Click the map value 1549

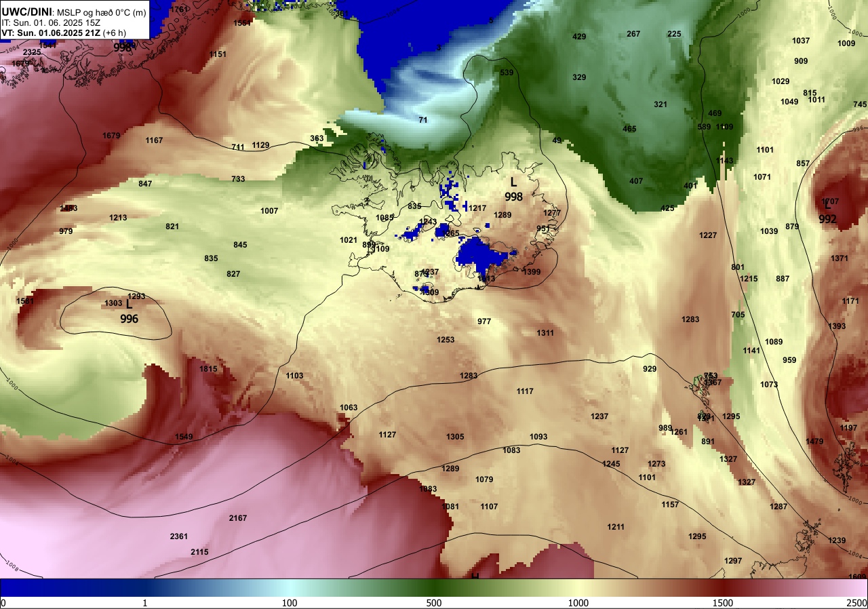pos(184,437)
